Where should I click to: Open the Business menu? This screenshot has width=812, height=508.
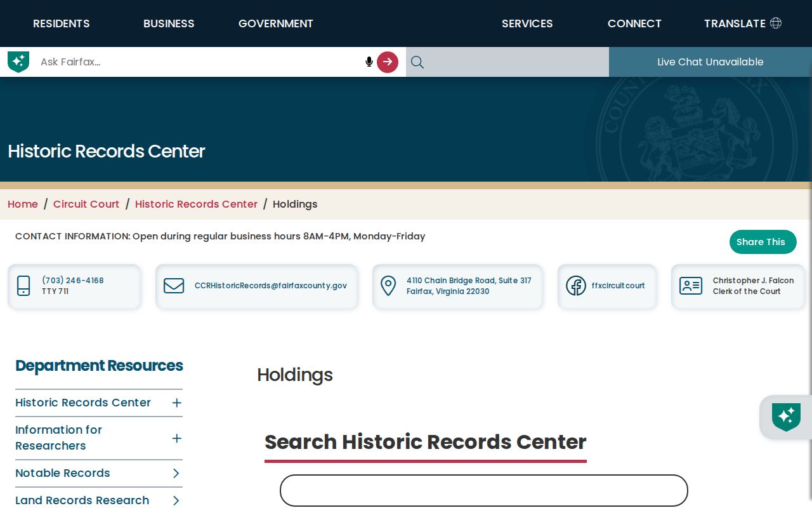169,23
